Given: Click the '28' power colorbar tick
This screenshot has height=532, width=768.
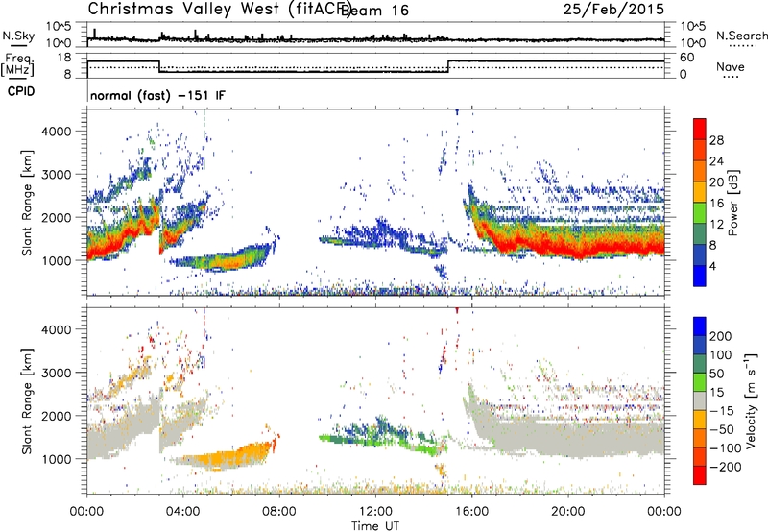Looking at the screenshot, I should coord(716,140).
